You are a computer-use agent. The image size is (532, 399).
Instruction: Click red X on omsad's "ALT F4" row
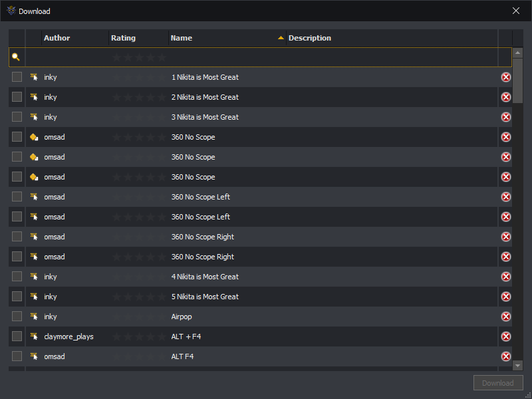pos(506,356)
